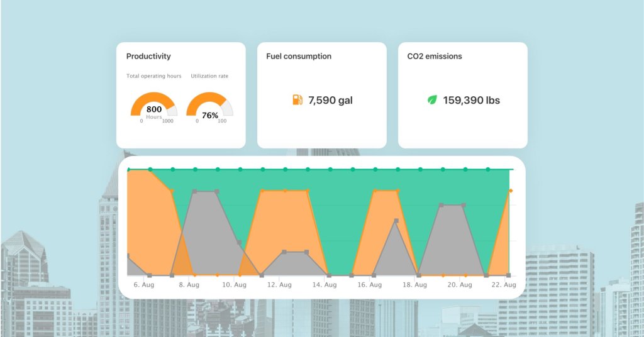Select the '12. Aug' axis label

coord(279,285)
